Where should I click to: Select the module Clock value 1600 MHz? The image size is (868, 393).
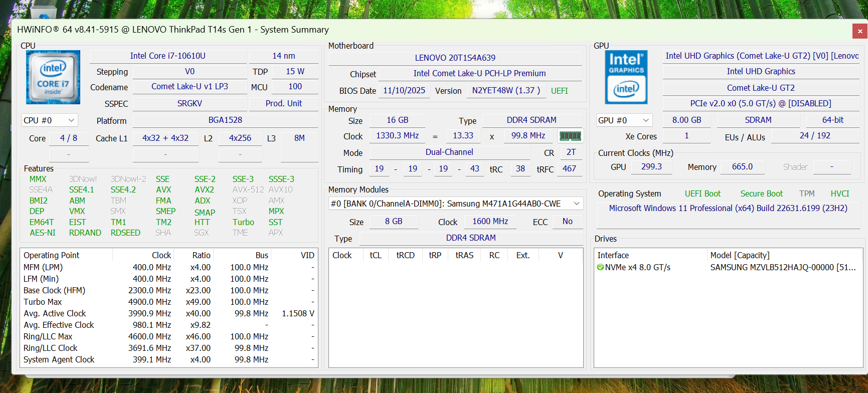[490, 222]
